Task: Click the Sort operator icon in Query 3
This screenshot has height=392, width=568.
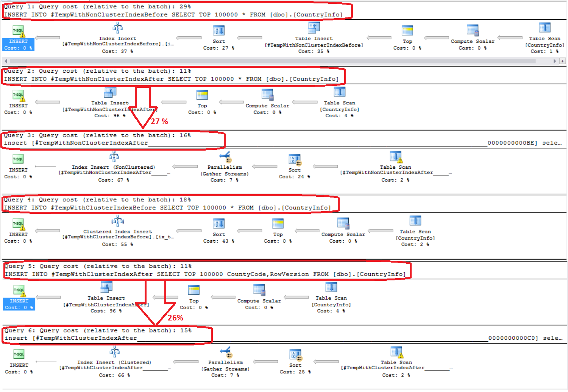Action: click(295, 160)
